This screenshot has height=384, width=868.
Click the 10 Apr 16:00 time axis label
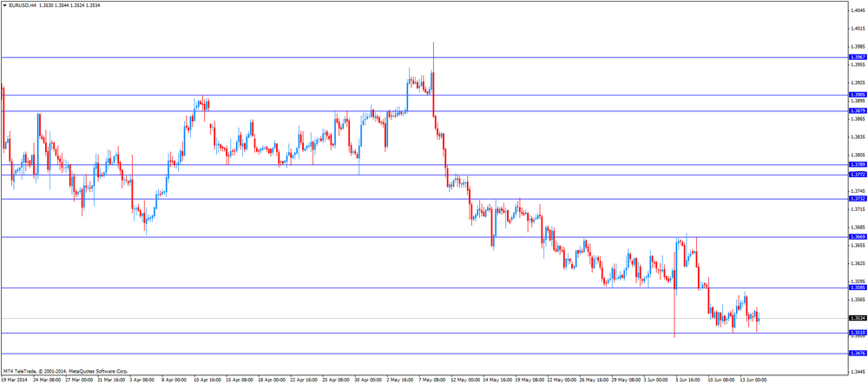[x=207, y=381]
